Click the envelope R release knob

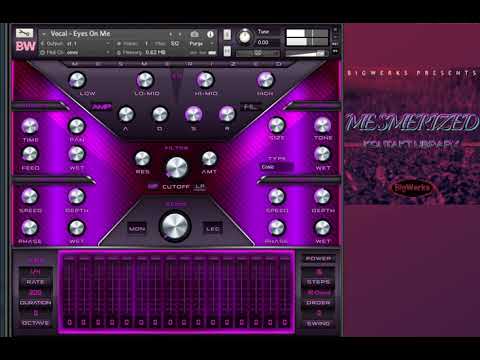pos(227,114)
